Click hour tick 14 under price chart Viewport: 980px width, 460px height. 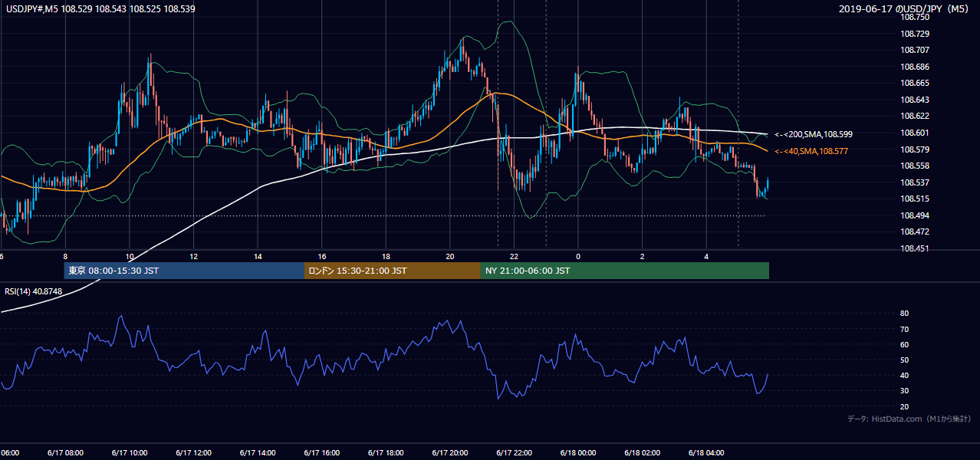tap(258, 257)
